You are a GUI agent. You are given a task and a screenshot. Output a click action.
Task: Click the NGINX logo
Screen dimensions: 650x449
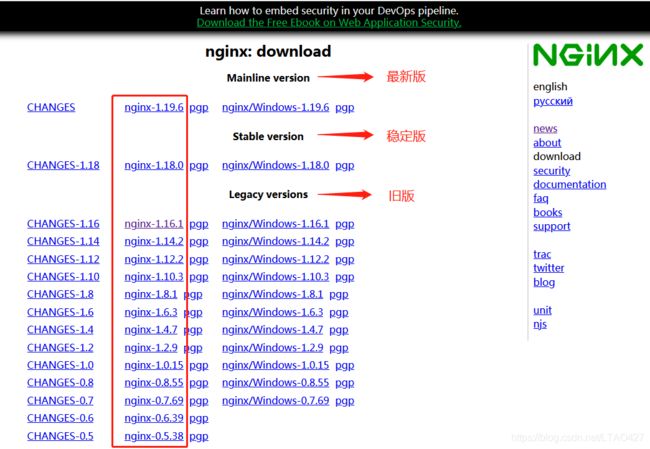588,56
